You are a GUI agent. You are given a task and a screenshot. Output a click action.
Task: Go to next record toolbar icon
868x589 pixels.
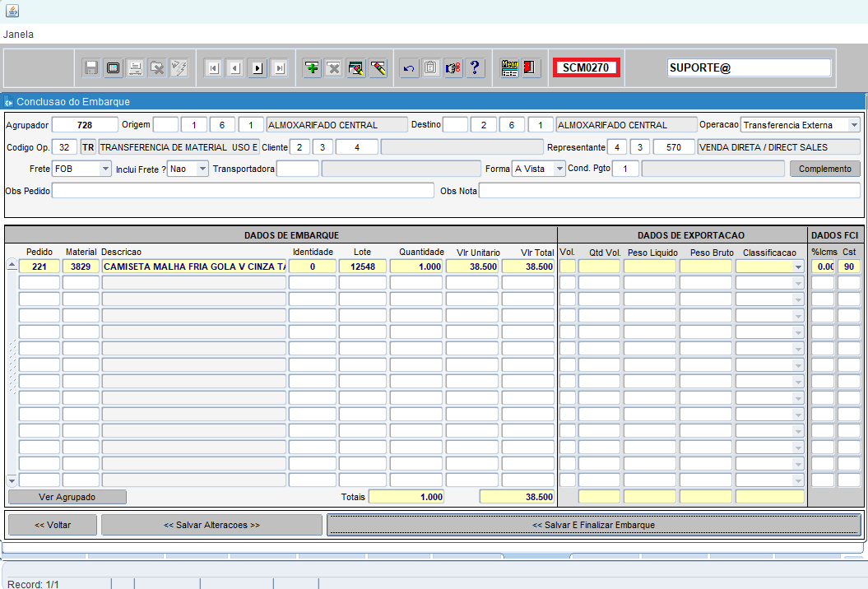point(258,68)
